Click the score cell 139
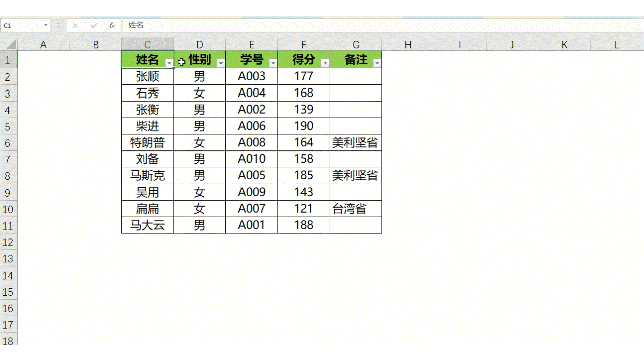The height and width of the screenshot is (362, 644). point(304,110)
